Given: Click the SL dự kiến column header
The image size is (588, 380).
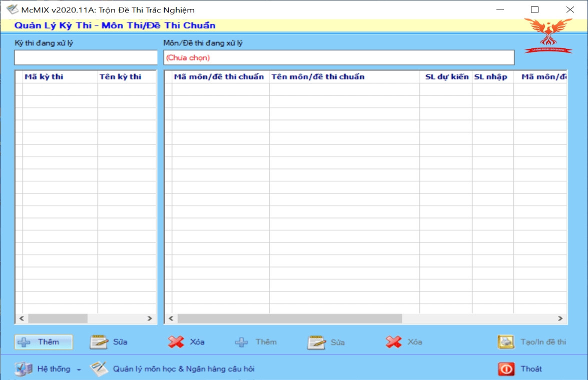Looking at the screenshot, I should tap(447, 76).
